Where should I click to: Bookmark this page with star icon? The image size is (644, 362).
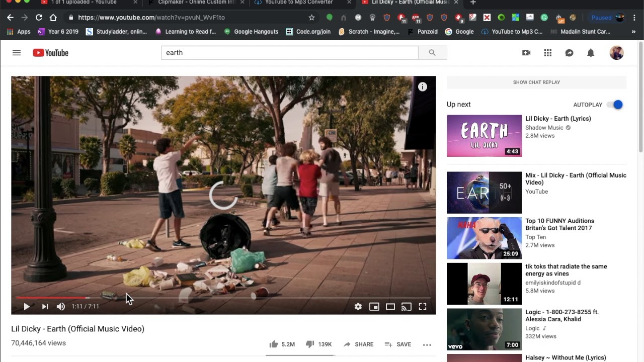[311, 18]
